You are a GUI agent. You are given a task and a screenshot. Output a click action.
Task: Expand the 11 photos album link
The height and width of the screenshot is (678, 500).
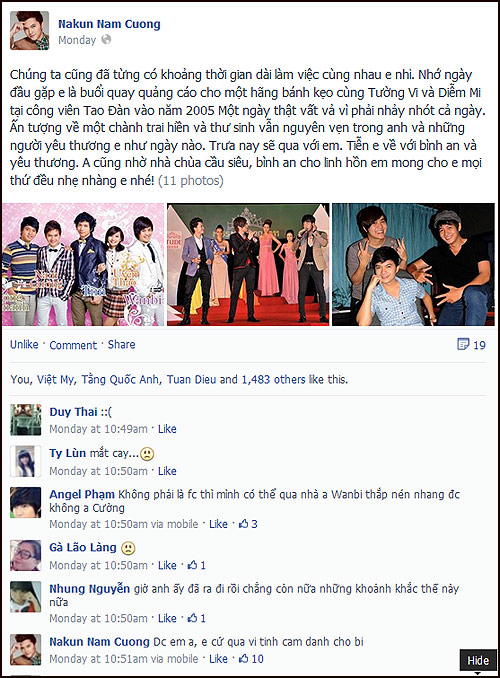point(191,181)
